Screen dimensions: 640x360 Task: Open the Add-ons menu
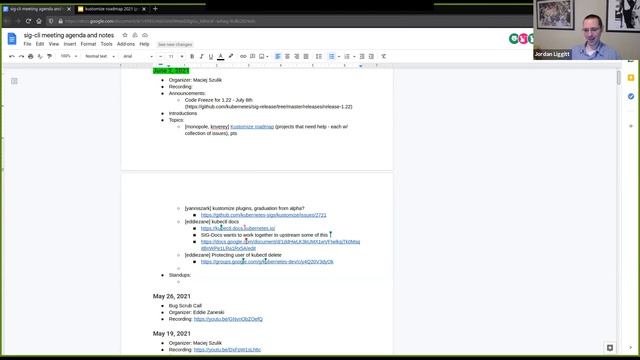[126, 44]
